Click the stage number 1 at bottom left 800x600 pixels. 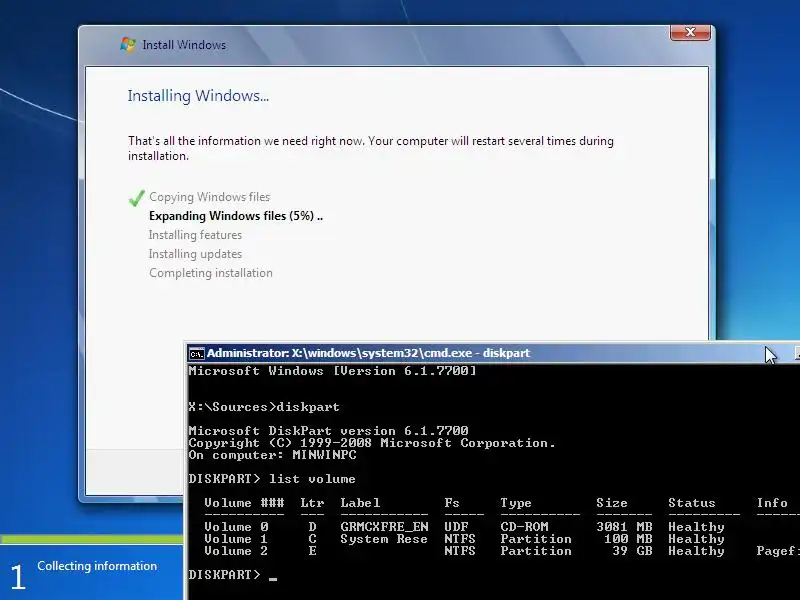[x=18, y=577]
